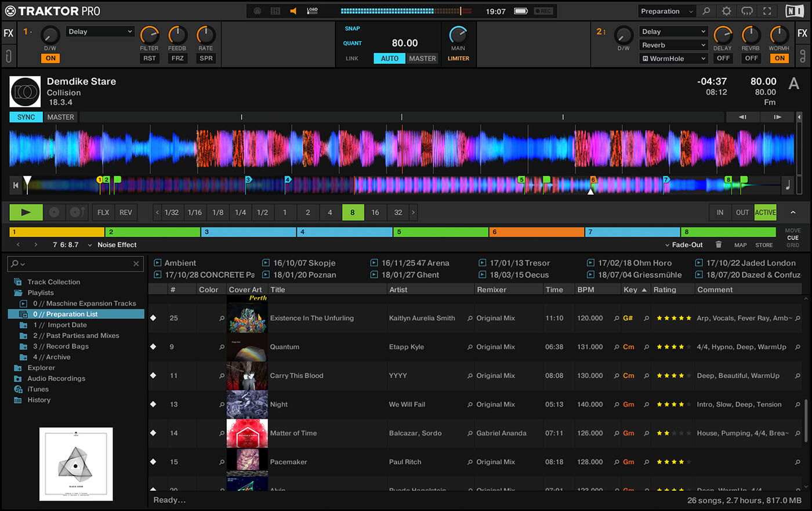Start playback with the green play button

[x=26, y=212]
